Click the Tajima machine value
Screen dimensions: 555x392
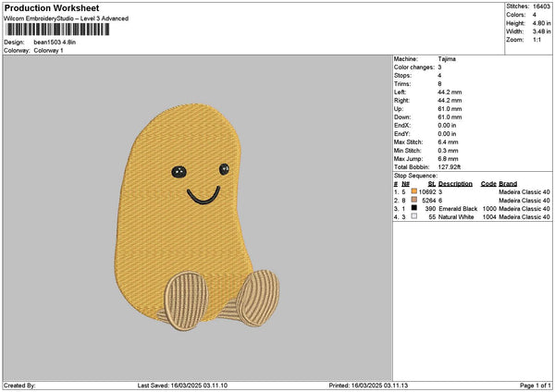[x=446, y=58]
